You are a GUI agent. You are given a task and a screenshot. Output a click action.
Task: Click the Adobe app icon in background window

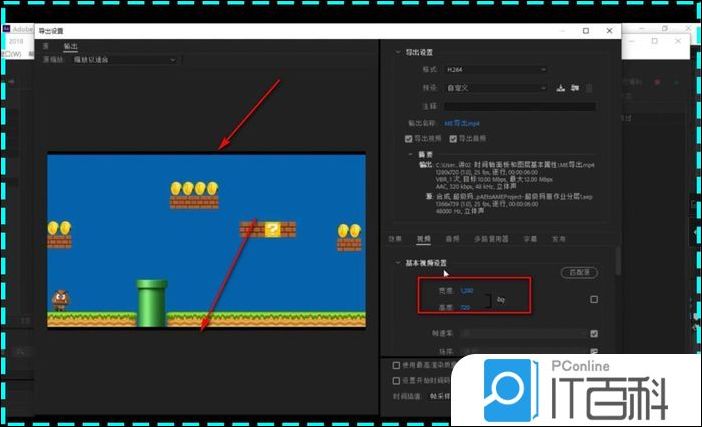click(x=6, y=29)
